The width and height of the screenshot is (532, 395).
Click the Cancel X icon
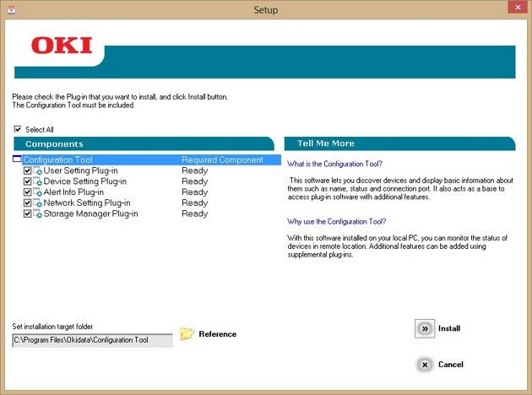pyautogui.click(x=425, y=365)
